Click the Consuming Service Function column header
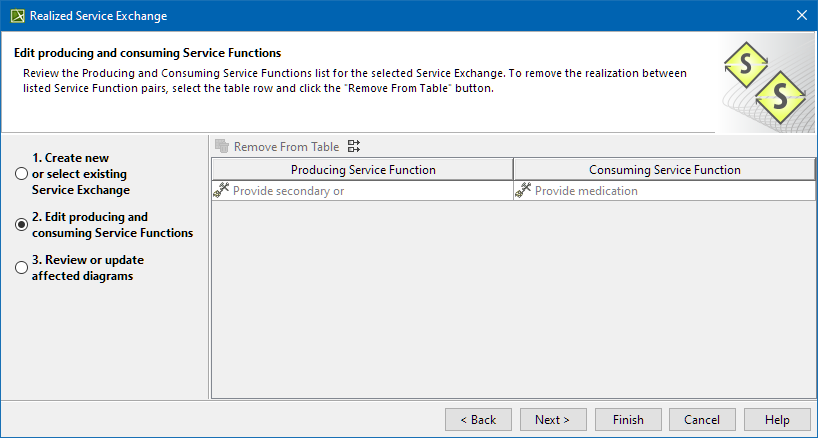The width and height of the screenshot is (818, 438). coord(665,170)
